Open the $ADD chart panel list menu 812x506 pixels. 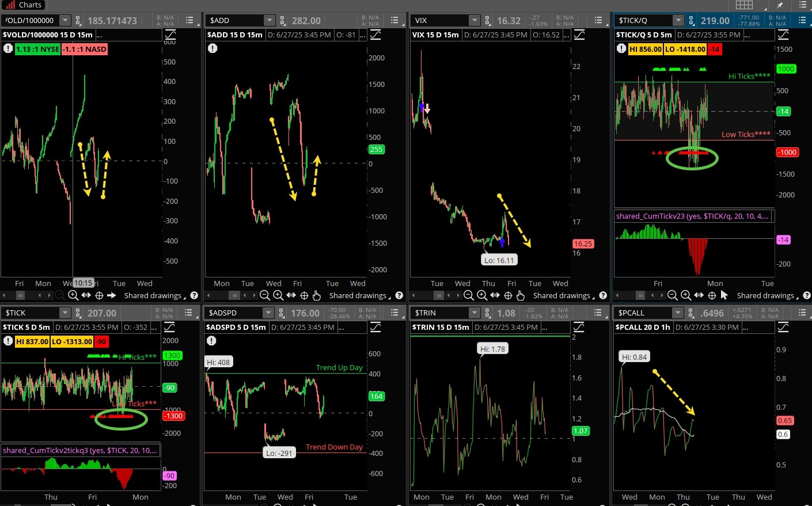(394, 21)
